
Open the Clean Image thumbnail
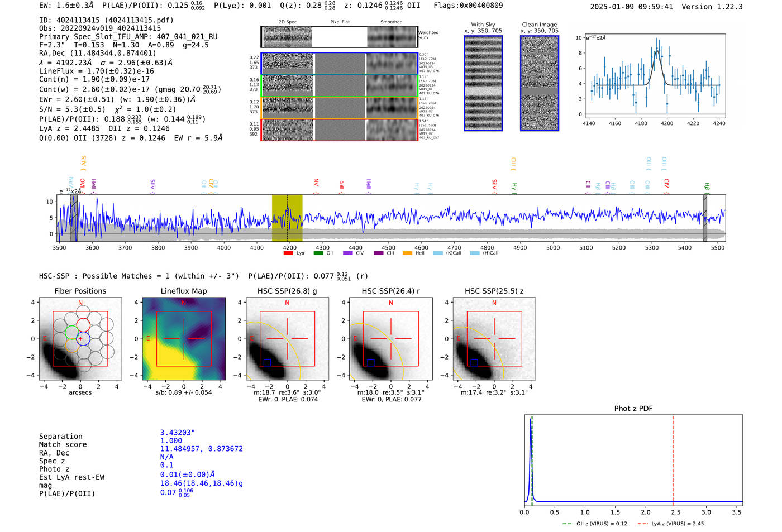pos(540,83)
